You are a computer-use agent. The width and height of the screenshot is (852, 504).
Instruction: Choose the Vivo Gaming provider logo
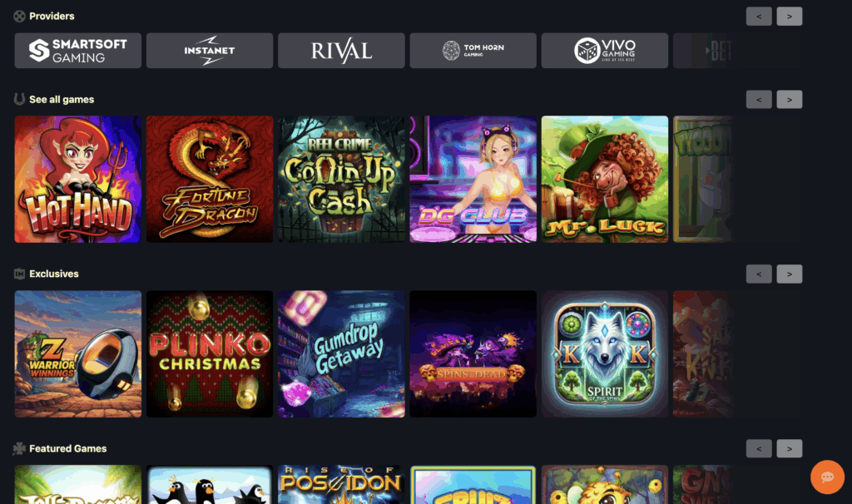coord(605,51)
